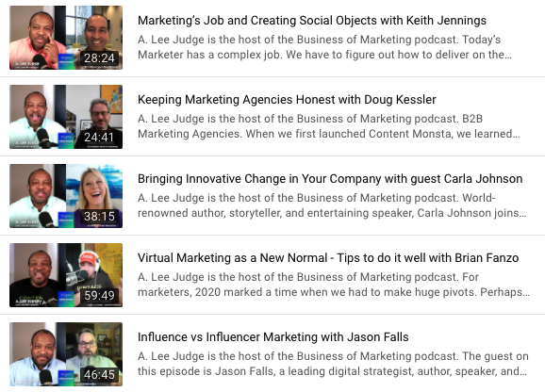This screenshot has width=545, height=392.
Task: Open the Jason Falls video thumbnail
Action: pyautogui.click(x=66, y=354)
